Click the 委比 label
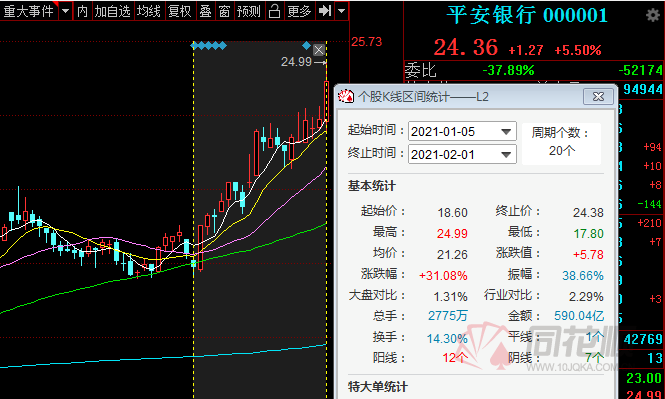Viewport: 665px width, 399px height. click(421, 70)
